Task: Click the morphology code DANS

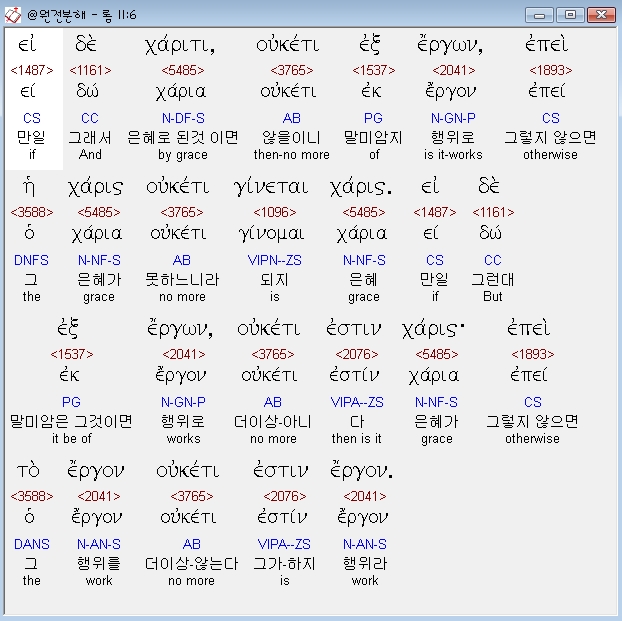Action: click(32, 544)
